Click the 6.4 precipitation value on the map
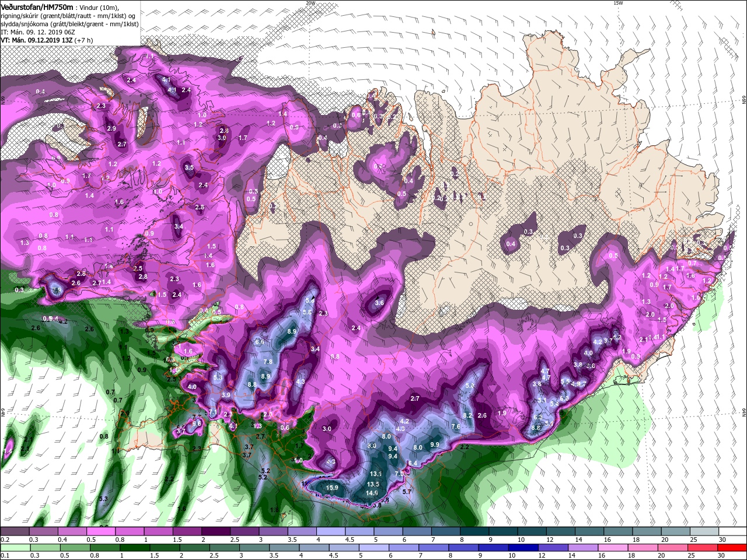Viewport: 747px width, 560px height. 413,463
